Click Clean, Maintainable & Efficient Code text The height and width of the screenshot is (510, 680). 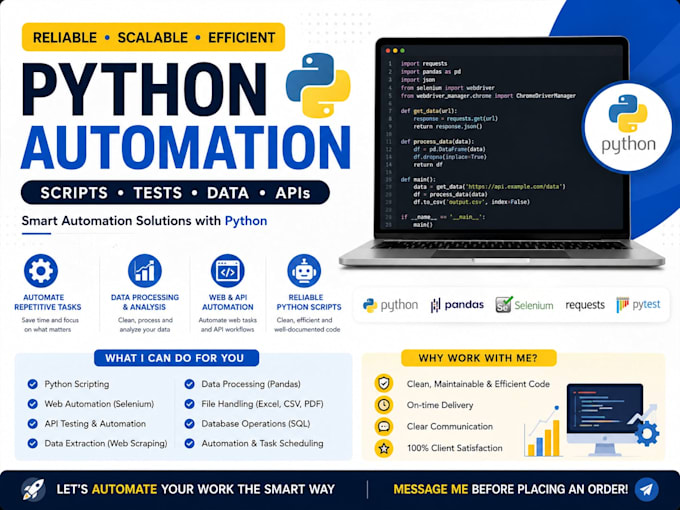coord(478,384)
